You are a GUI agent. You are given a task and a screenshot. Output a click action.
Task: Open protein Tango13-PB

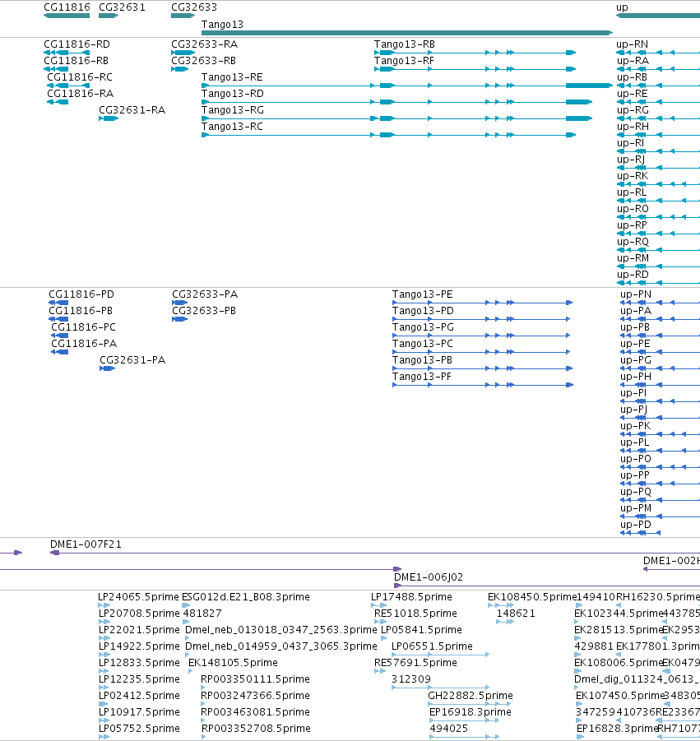[x=422, y=360]
